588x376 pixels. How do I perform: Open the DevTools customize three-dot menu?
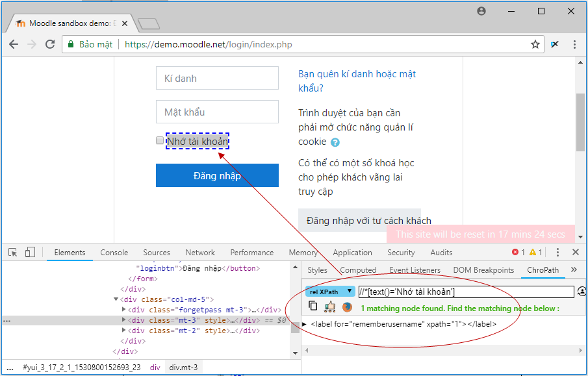point(557,253)
